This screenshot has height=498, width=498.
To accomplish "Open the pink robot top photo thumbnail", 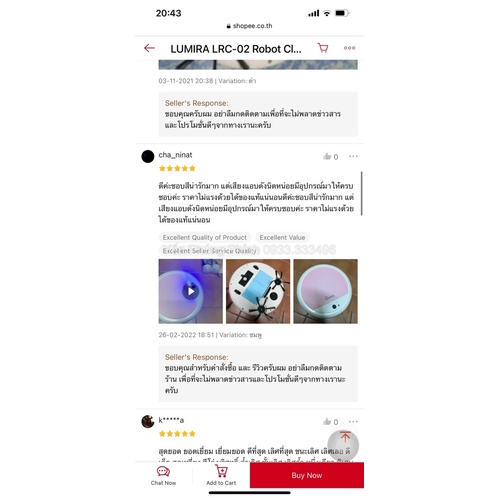I will [325, 291].
